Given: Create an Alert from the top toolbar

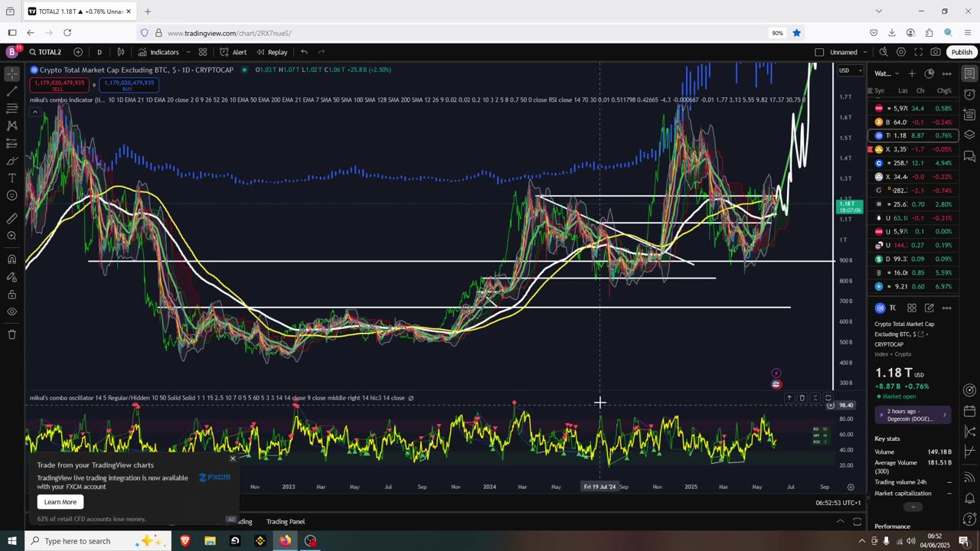Looking at the screenshot, I should (x=233, y=52).
